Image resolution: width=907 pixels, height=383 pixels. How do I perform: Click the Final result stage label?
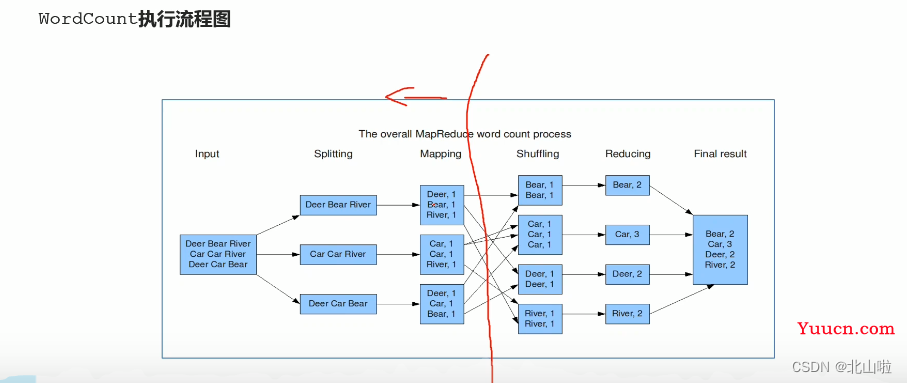(x=720, y=154)
